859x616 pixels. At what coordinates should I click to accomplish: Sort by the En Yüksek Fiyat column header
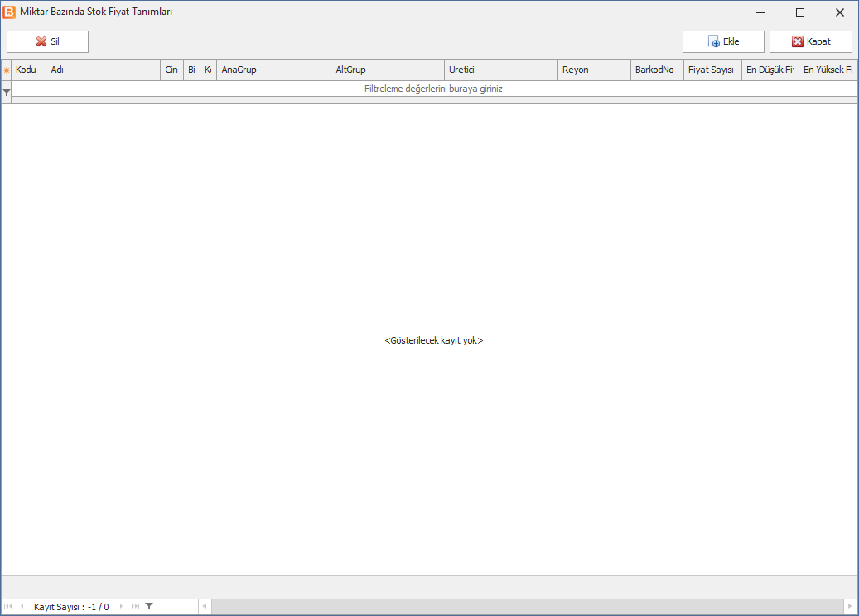click(x=828, y=70)
